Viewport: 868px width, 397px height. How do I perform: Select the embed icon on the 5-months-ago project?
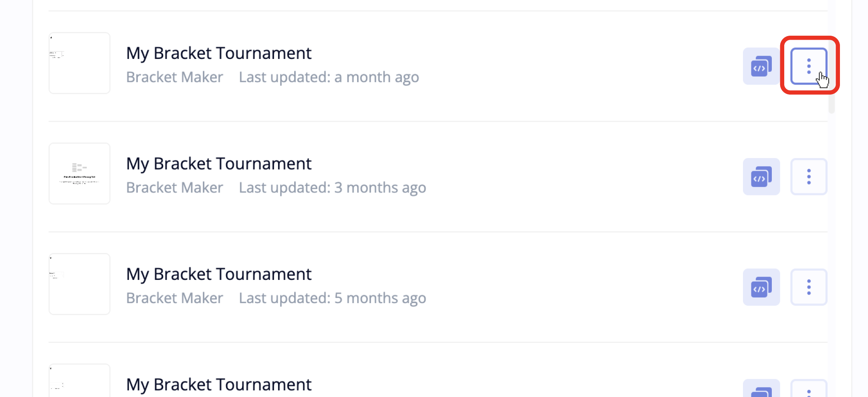[761, 287]
